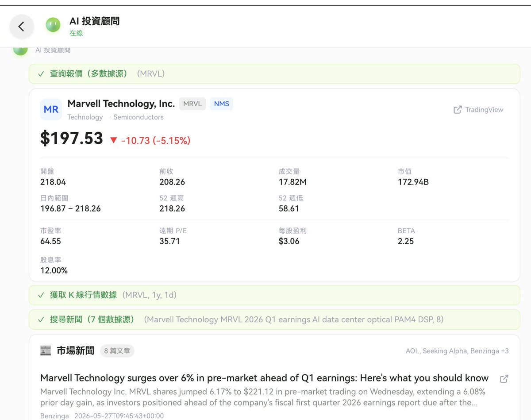Click the checkmark icon on 搜尋新聞 row
The width and height of the screenshot is (531, 420).
pyautogui.click(x=41, y=320)
